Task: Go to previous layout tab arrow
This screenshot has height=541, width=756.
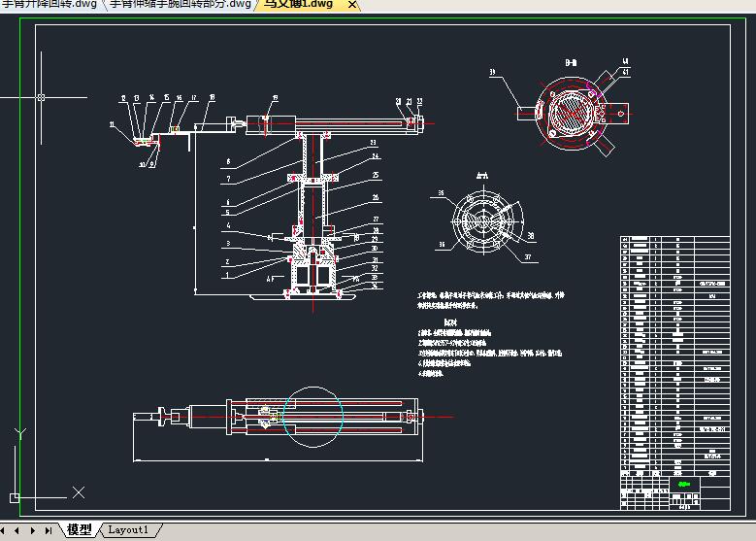Action: pos(16,530)
